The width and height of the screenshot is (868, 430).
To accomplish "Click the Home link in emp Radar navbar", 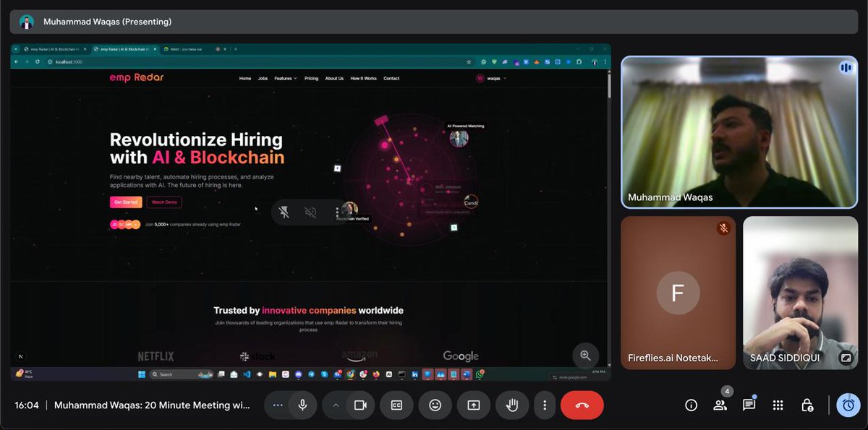I will point(245,78).
